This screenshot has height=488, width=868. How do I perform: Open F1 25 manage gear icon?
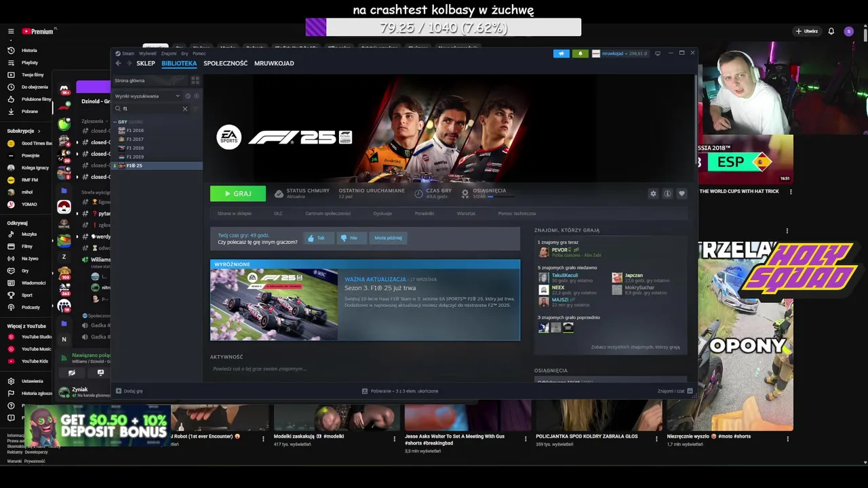[653, 194]
